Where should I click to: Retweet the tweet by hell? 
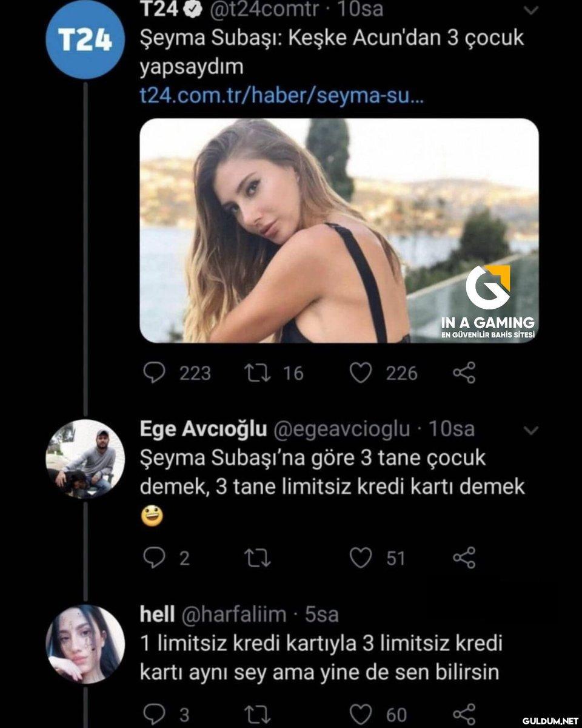(259, 714)
